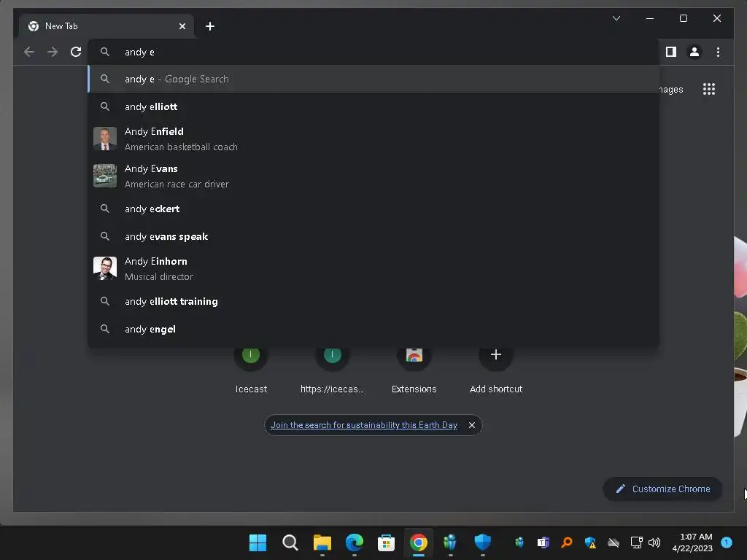Click Andy Enfield's photo thumbnail
Image resolution: width=747 pixels, height=560 pixels.
pyautogui.click(x=105, y=139)
